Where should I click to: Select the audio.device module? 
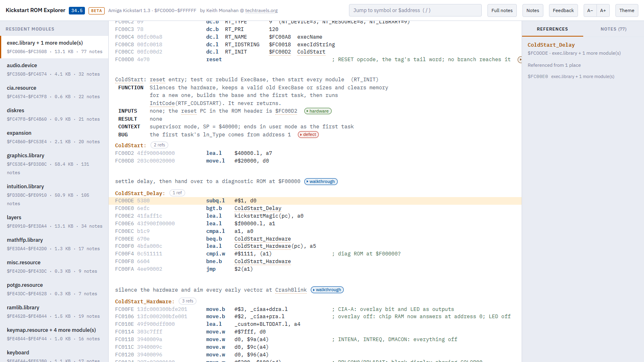click(54, 70)
